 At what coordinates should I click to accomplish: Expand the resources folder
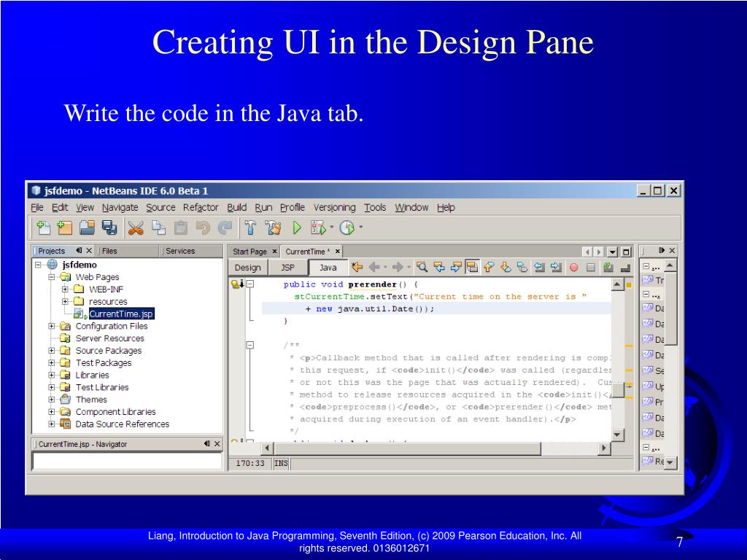coord(65,301)
